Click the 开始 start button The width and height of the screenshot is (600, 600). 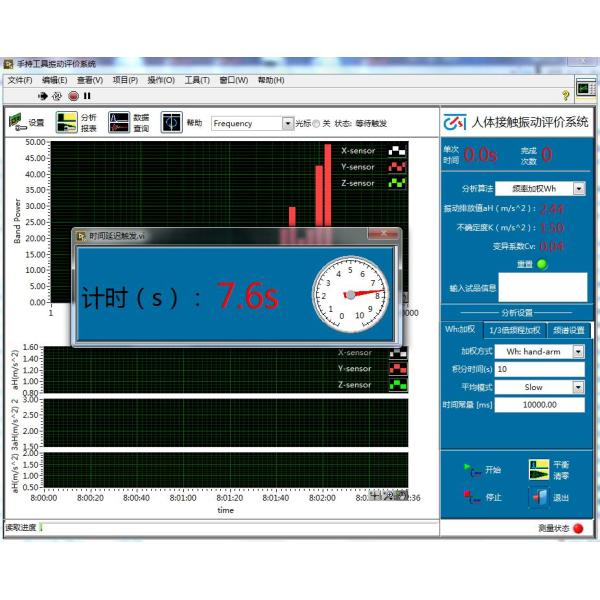[x=481, y=469]
